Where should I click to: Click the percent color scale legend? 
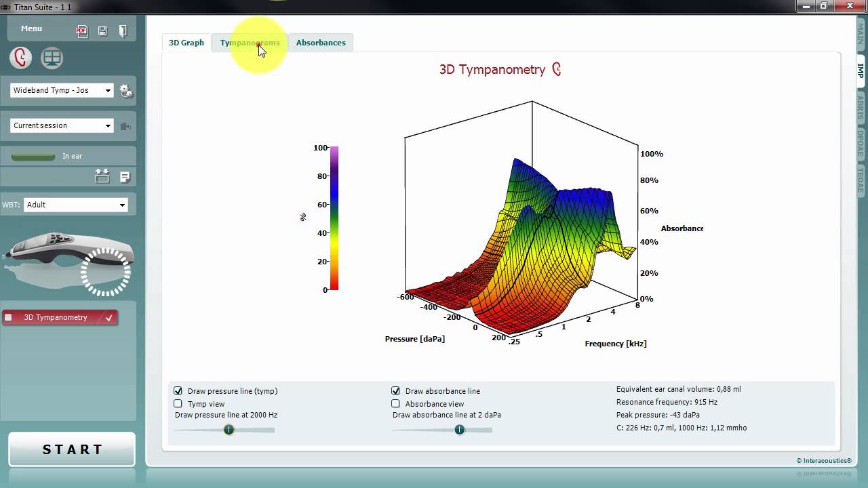coord(334,218)
